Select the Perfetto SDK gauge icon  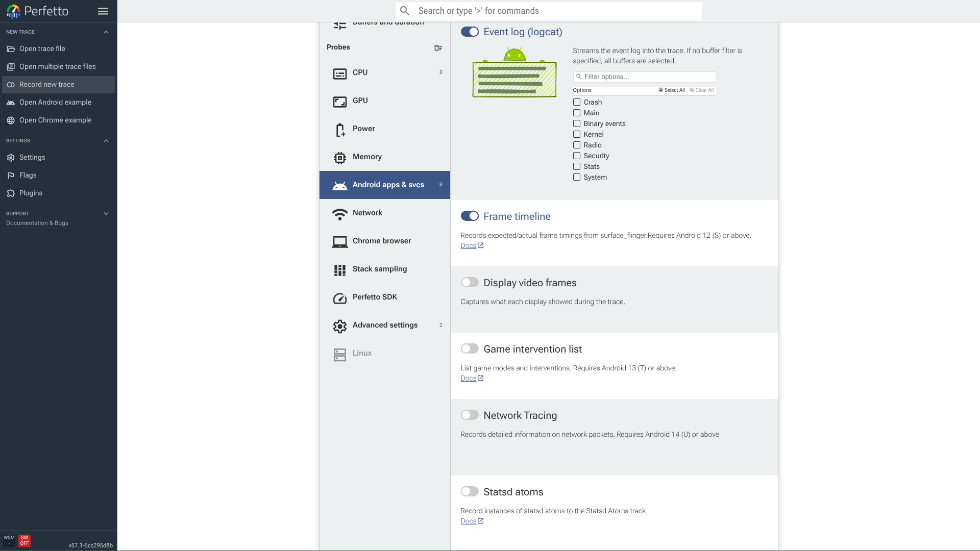pyautogui.click(x=340, y=298)
